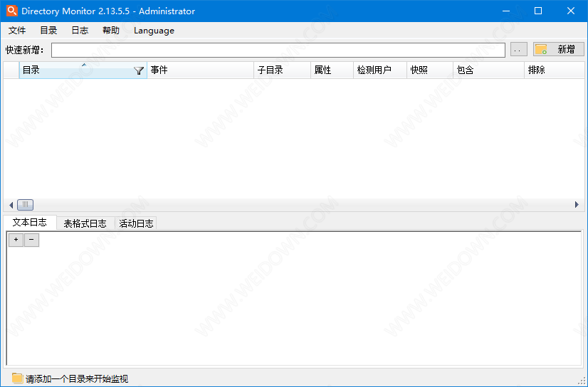Close the Directory Monitor window
The image size is (588, 387).
[x=571, y=11]
